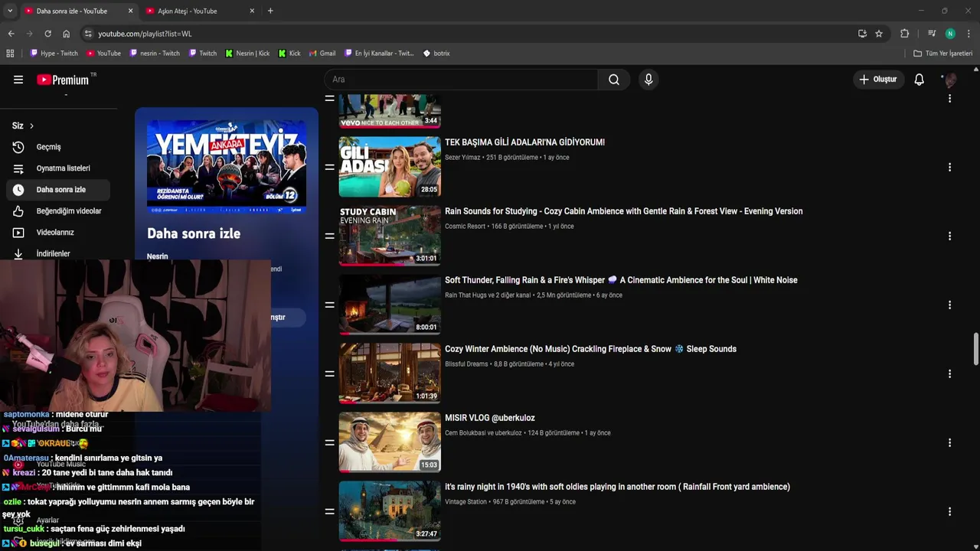
Task: Click the page vertical scrollbar thumb
Action: click(x=975, y=350)
